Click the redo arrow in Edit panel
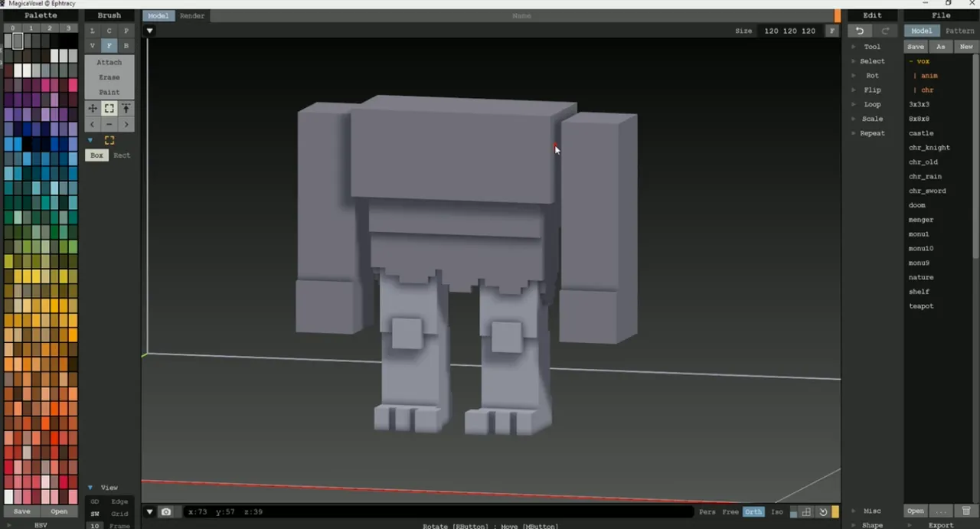This screenshot has width=980, height=529. (886, 31)
